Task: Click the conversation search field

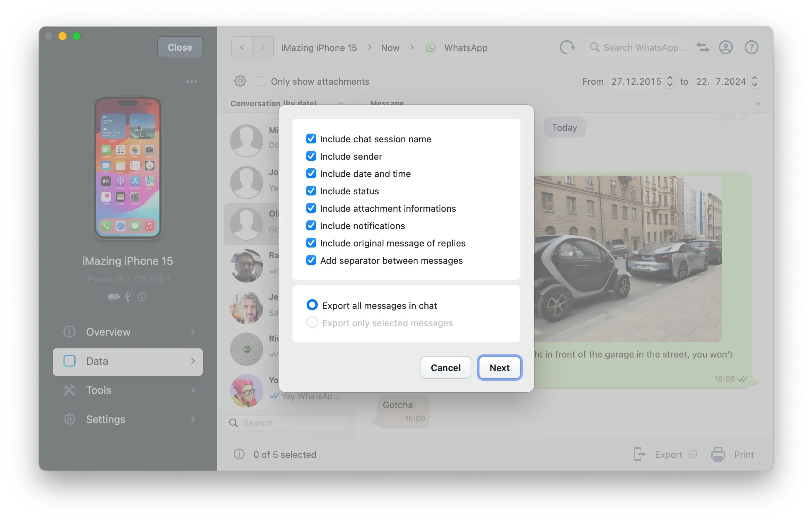Action: (285, 423)
